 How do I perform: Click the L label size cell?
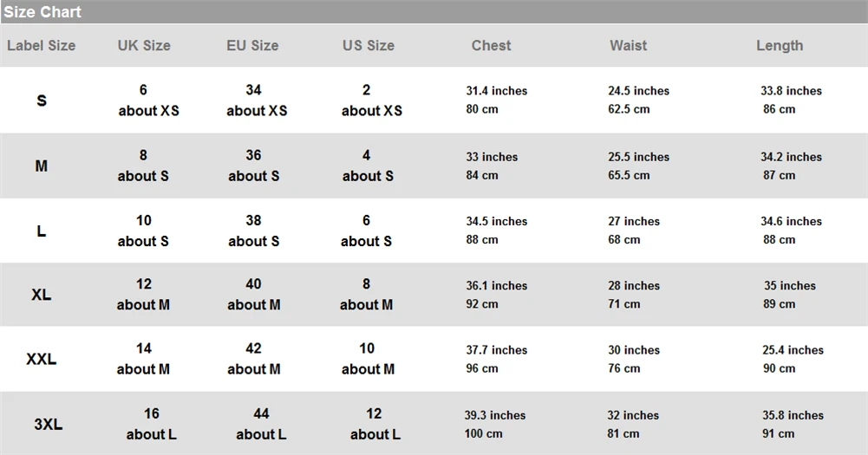(42, 231)
